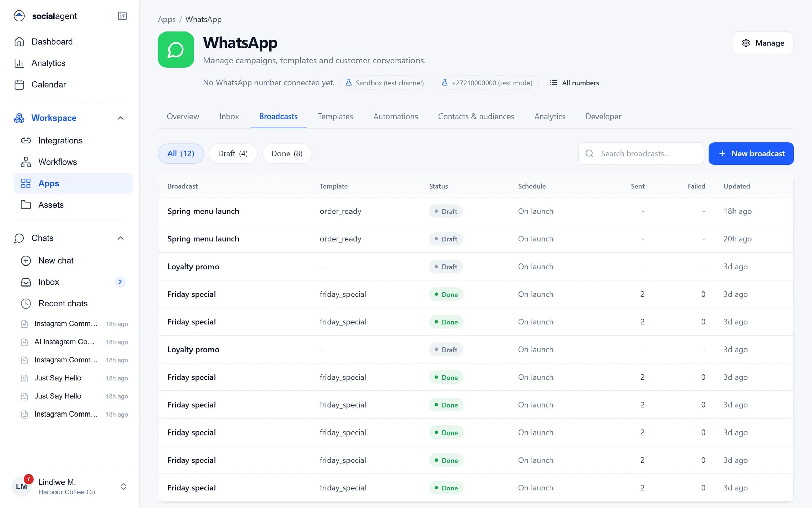Open Calendar icon in sidebar
812x508 pixels.
(19, 85)
